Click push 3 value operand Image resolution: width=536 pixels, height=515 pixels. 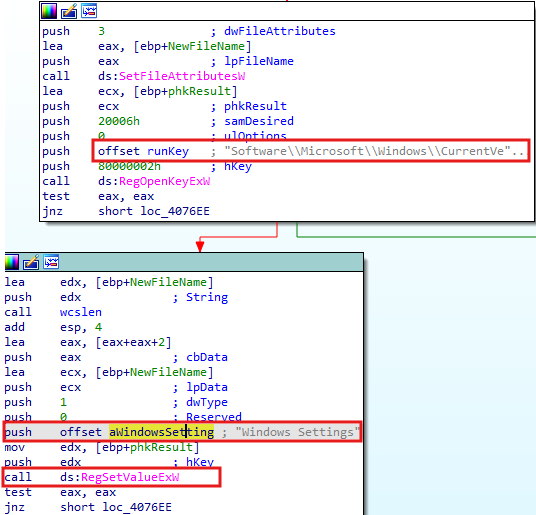pyautogui.click(x=102, y=31)
